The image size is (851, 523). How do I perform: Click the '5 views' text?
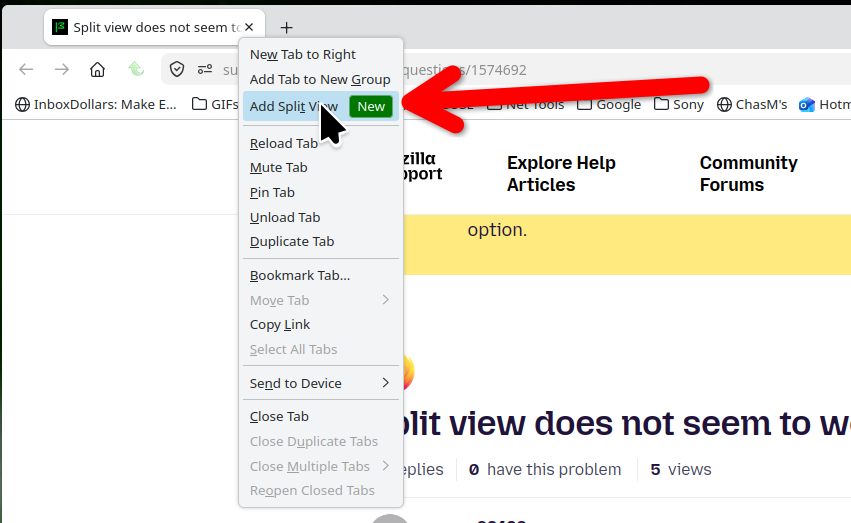coord(681,469)
